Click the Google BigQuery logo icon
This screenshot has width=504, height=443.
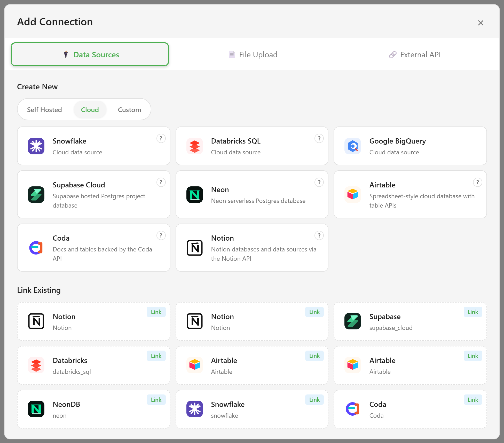[x=353, y=146]
